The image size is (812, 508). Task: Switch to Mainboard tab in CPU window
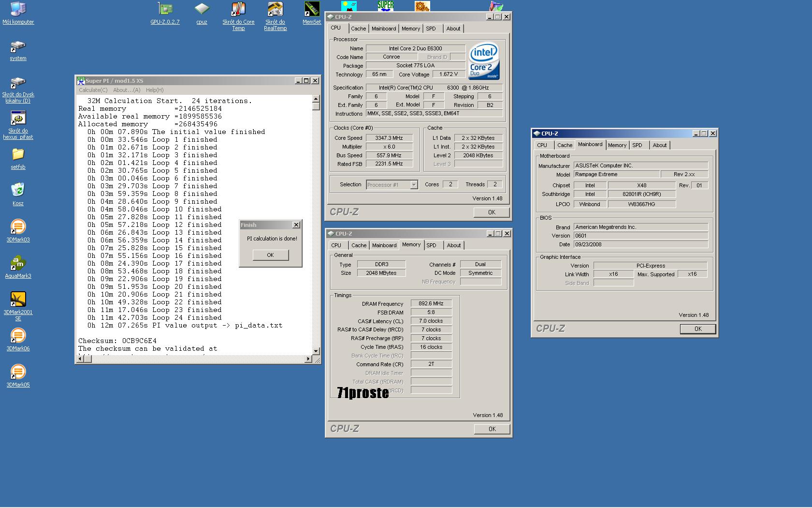pos(384,29)
